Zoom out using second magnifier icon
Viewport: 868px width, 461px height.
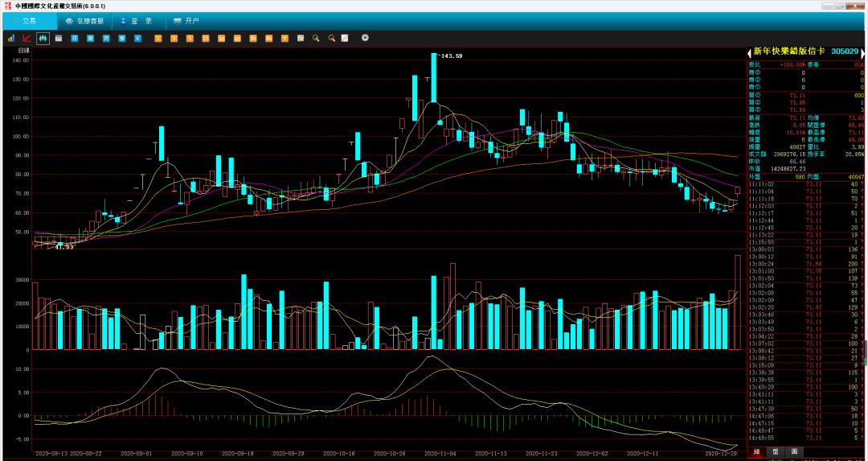click(x=332, y=39)
